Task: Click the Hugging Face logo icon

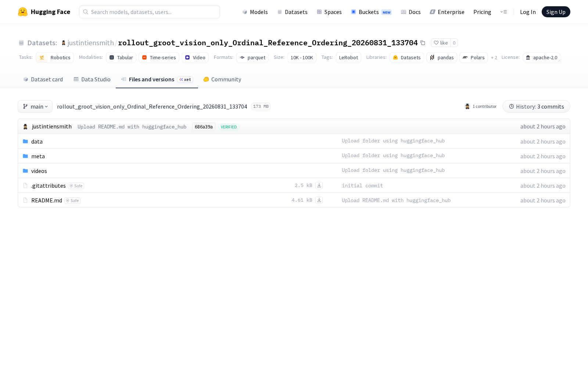Action: coord(23,12)
